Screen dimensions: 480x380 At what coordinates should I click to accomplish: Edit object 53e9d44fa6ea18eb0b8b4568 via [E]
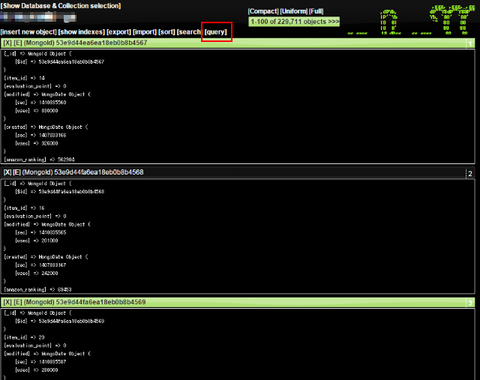click(17, 172)
